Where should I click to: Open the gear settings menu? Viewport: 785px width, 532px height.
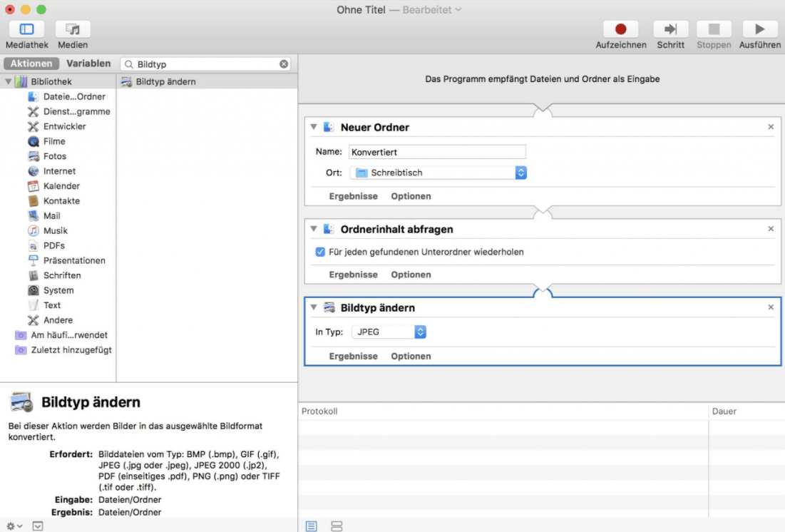(x=14, y=526)
